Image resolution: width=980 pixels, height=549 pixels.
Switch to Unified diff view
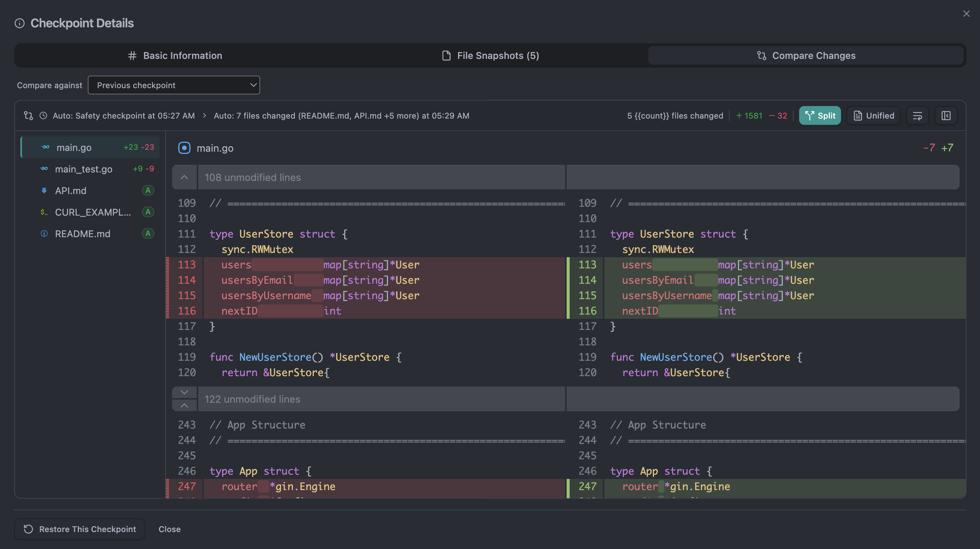[x=873, y=115]
